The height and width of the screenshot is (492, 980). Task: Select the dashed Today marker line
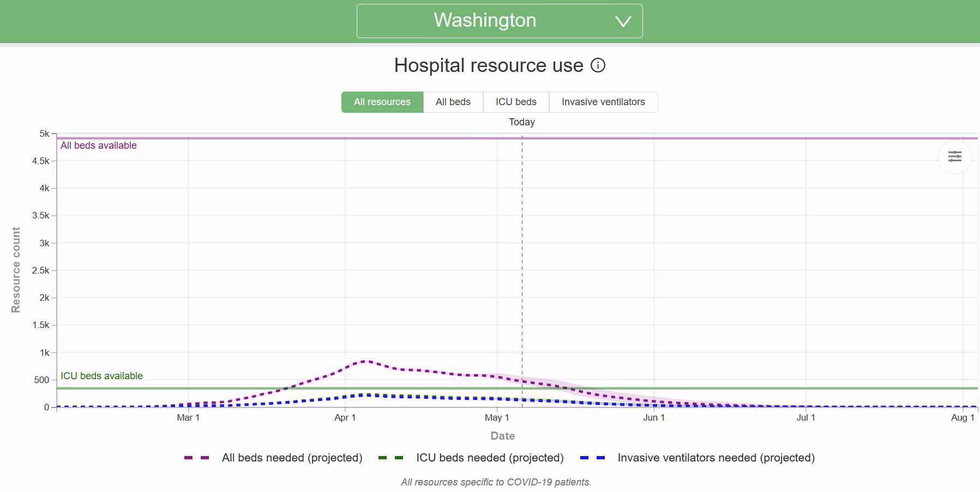pos(522,245)
